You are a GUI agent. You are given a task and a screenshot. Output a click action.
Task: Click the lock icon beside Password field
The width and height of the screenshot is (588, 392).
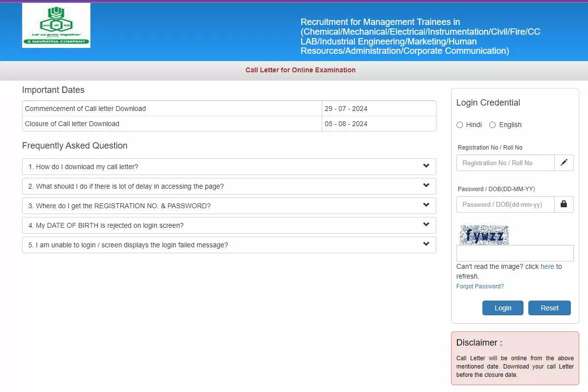pyautogui.click(x=564, y=204)
